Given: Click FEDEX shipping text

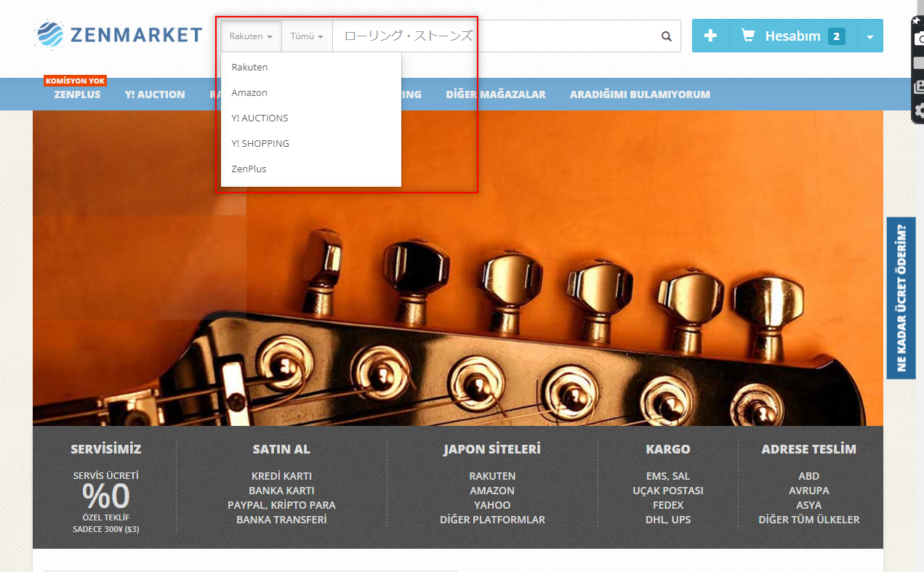Looking at the screenshot, I should pos(668,505).
